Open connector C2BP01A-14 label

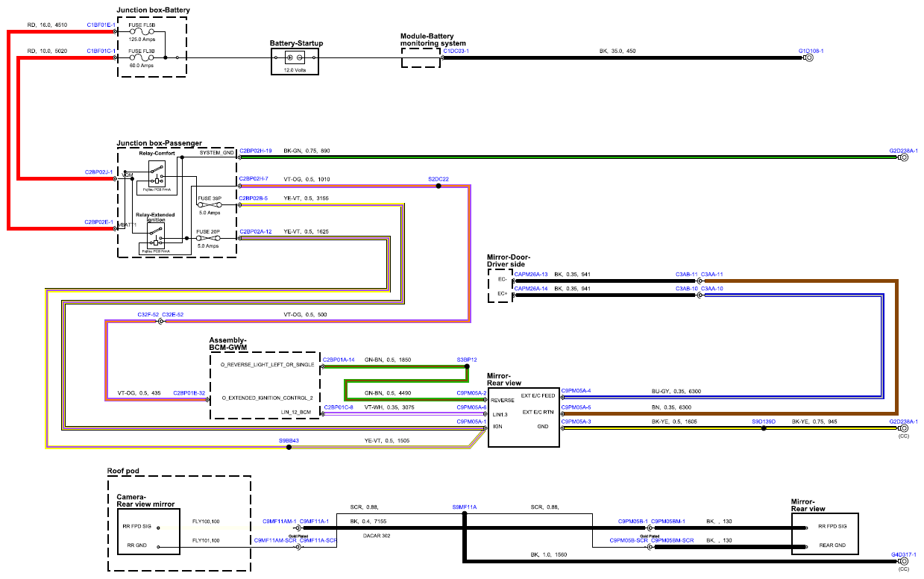click(337, 359)
